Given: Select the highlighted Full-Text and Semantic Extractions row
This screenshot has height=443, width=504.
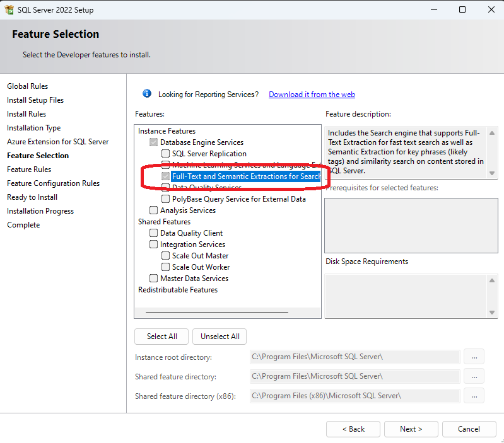Looking at the screenshot, I should pyautogui.click(x=246, y=176).
